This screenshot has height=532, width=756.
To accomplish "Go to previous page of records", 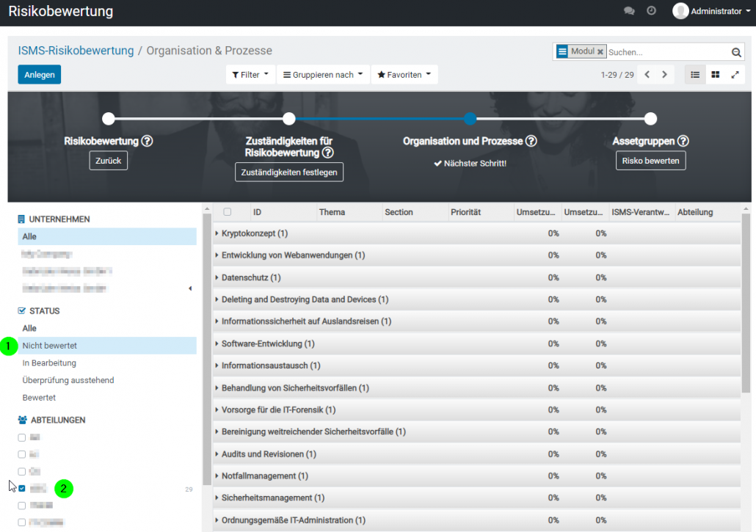I will (x=647, y=75).
